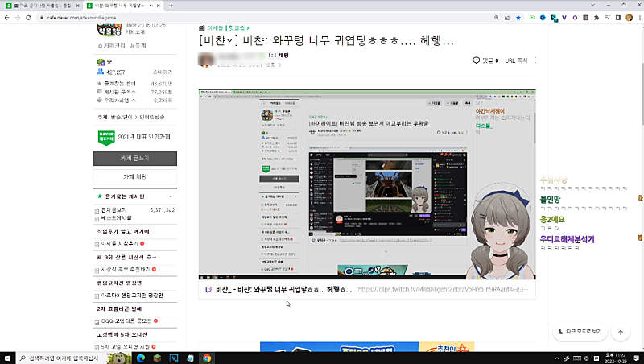The height and width of the screenshot is (364, 644).
Task: Open 베스트게시글 menu item
Action: (x=116, y=218)
